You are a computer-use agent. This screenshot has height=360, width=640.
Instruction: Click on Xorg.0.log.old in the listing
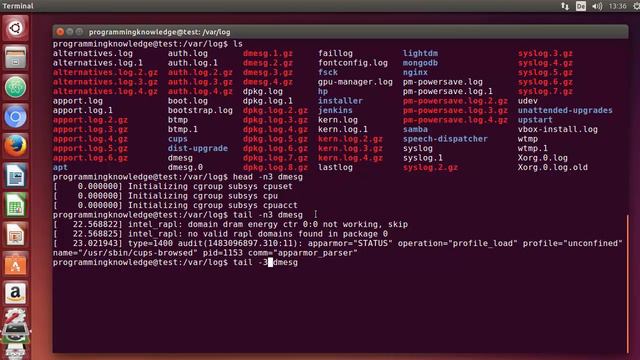tap(553, 167)
